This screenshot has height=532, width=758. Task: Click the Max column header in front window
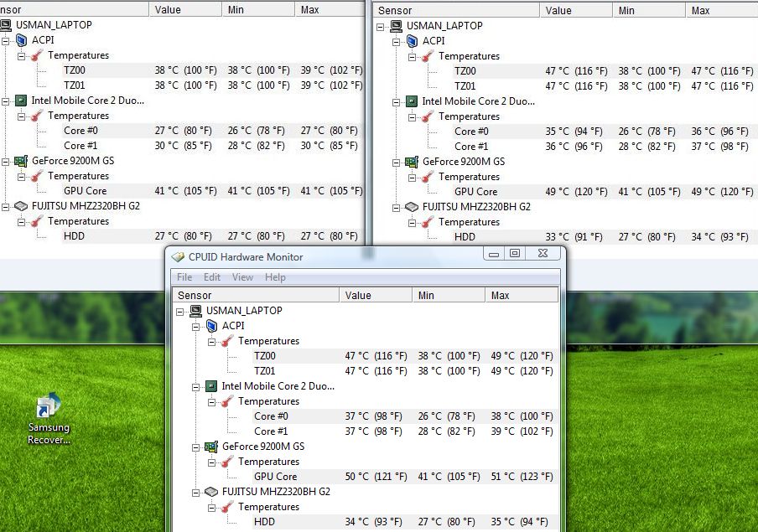click(x=522, y=295)
